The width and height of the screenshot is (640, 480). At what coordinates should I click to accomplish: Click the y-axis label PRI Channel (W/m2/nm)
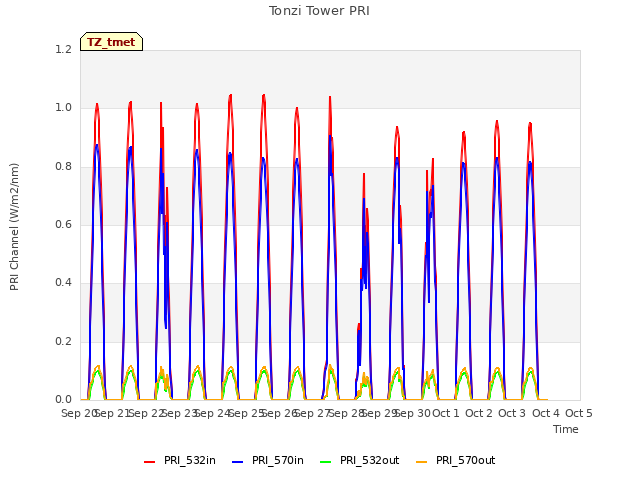[x=14, y=227]
